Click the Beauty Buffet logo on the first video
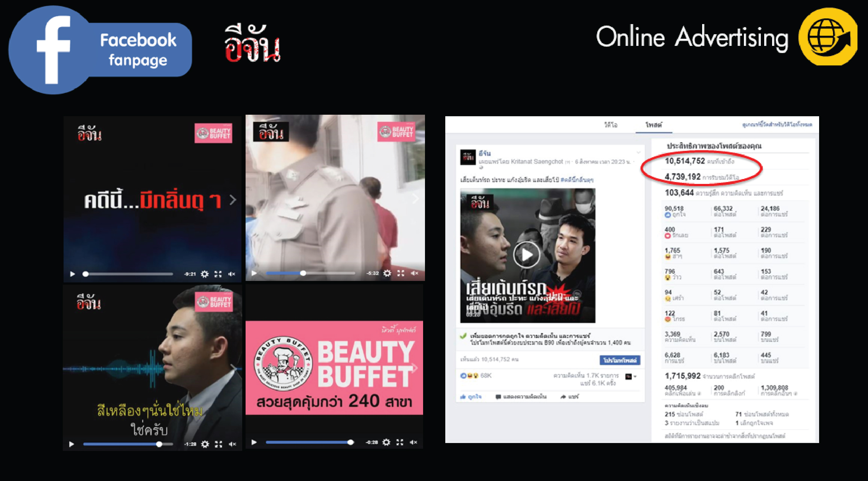 coord(213,133)
